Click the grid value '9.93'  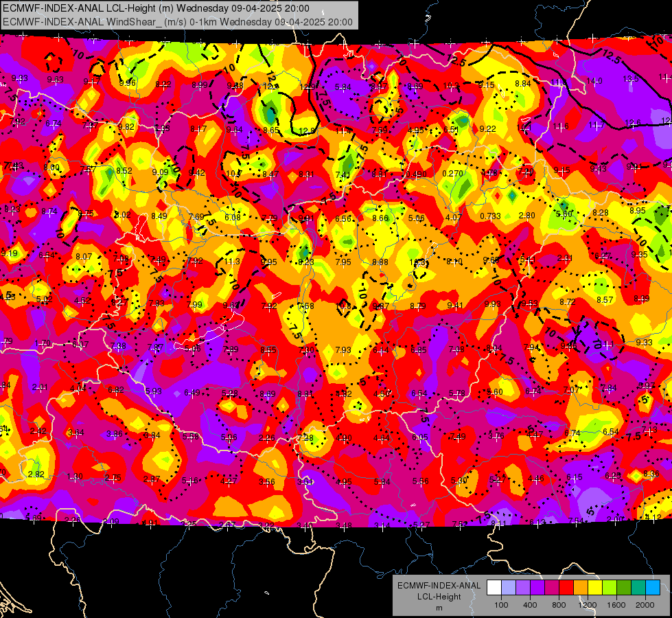(493, 304)
